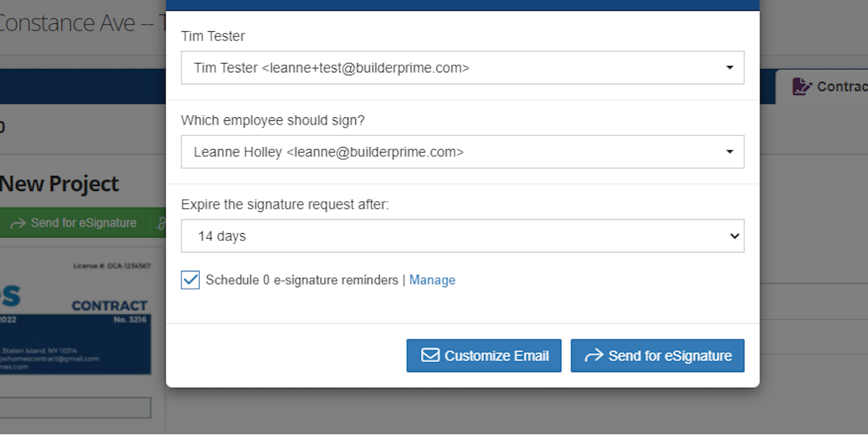This screenshot has width=868, height=435.
Task: Click the dropdown arrow beside Tim Tester's email
Action: [x=729, y=67]
